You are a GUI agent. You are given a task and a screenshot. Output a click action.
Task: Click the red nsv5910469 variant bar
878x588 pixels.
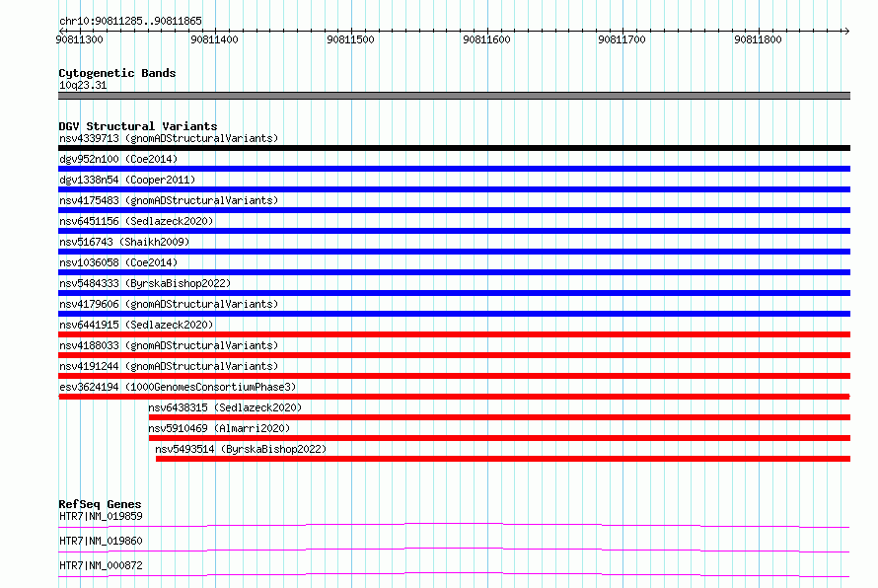point(499,438)
